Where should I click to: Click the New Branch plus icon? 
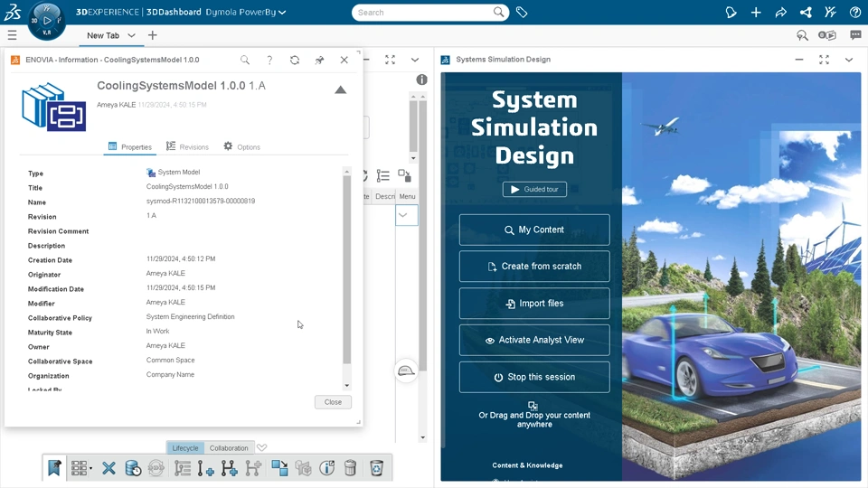pos(229,468)
